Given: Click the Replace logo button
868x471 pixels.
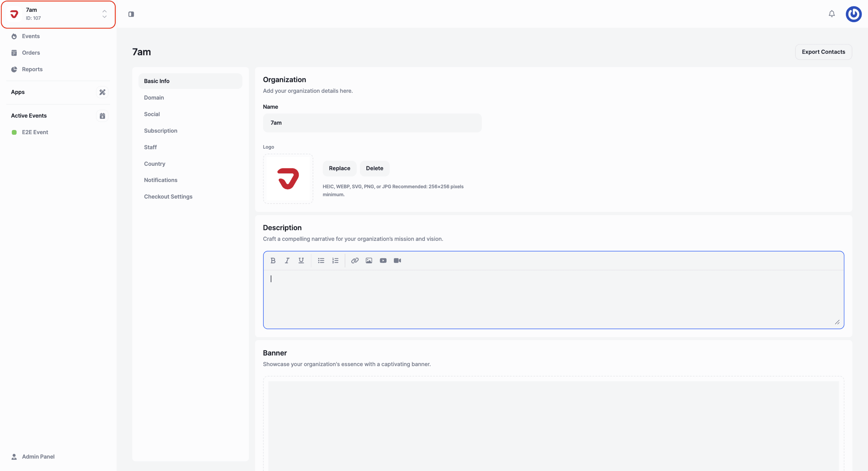Looking at the screenshot, I should tap(339, 168).
